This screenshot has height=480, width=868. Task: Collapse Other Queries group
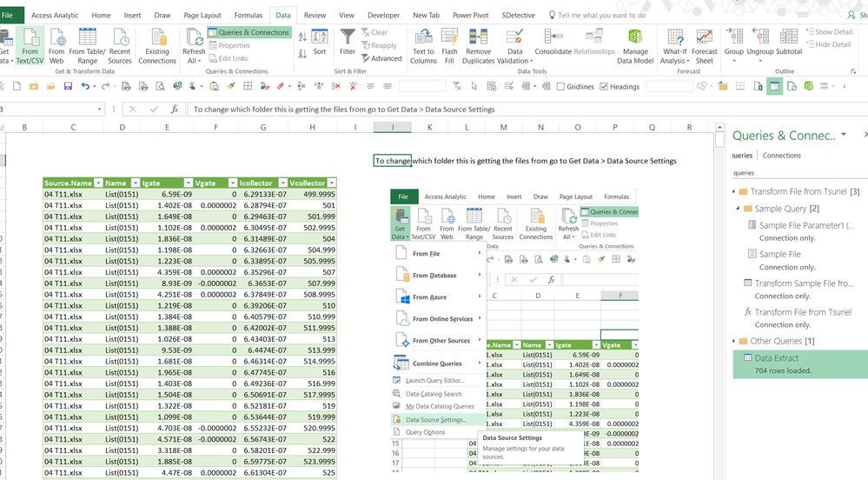734,342
